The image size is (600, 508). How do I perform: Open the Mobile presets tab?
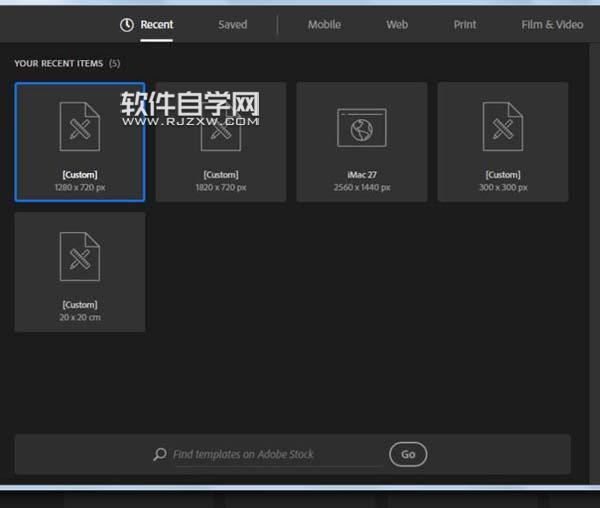click(x=324, y=25)
